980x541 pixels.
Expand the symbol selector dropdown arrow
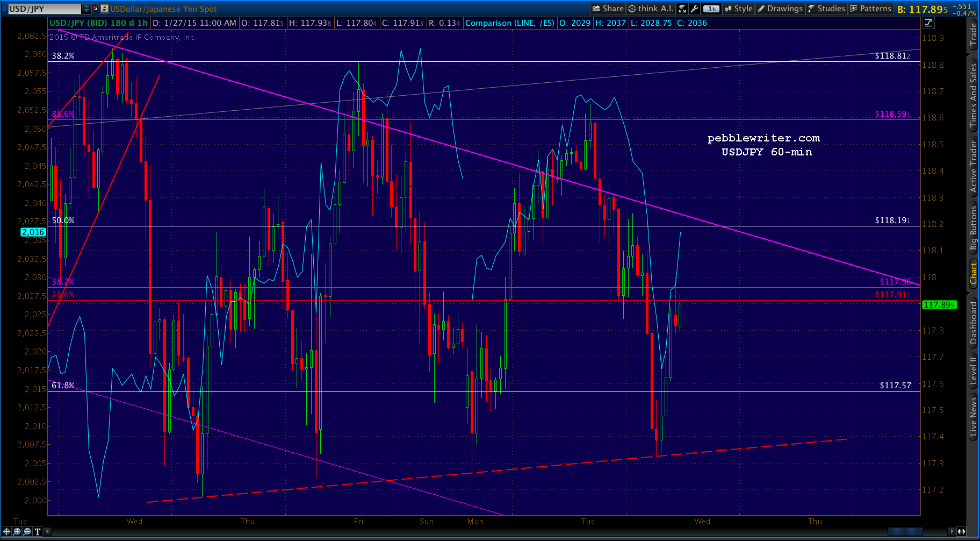(x=87, y=9)
